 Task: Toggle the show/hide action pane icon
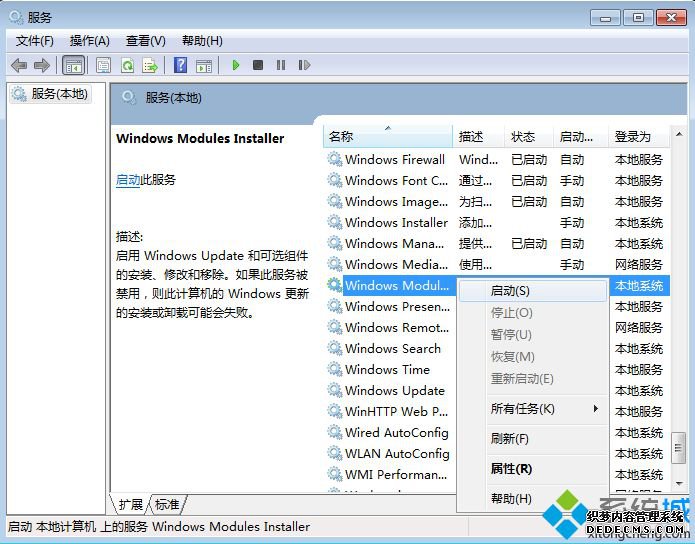204,66
